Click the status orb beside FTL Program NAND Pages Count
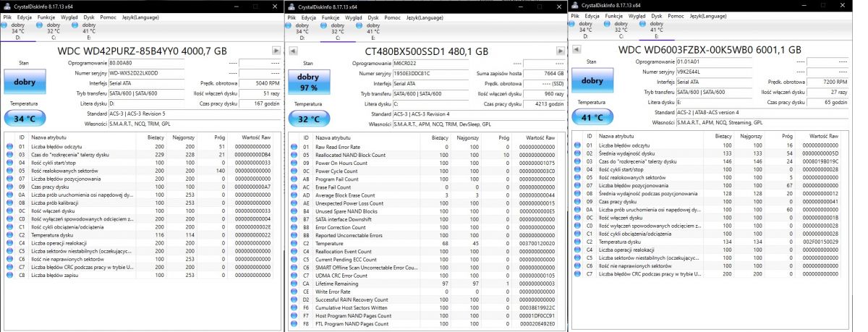Image resolution: width=868 pixels, height=332 pixels. 294,323
